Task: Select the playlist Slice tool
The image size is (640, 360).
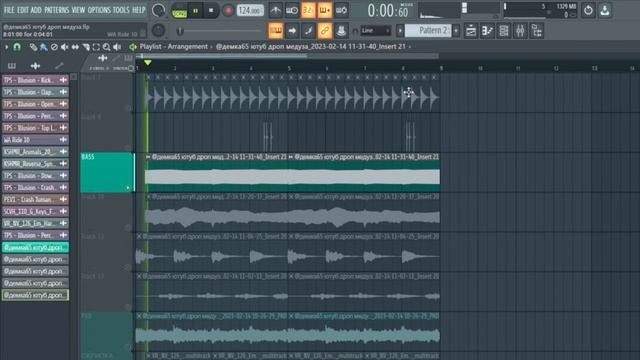Action: [86, 47]
